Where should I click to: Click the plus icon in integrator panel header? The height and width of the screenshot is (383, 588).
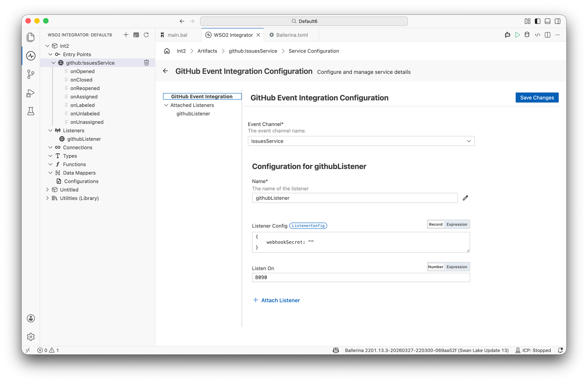click(126, 35)
